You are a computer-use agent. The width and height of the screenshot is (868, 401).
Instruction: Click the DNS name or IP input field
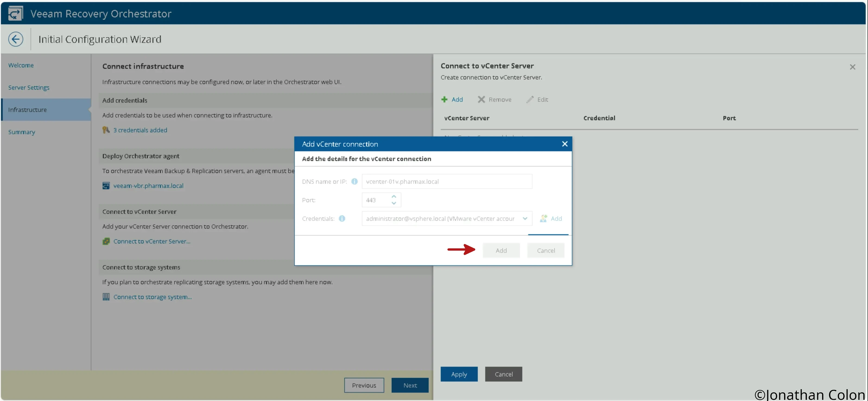[447, 181]
